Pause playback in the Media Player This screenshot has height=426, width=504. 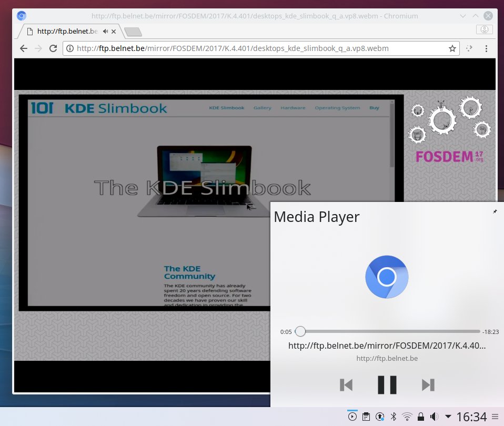(x=387, y=384)
